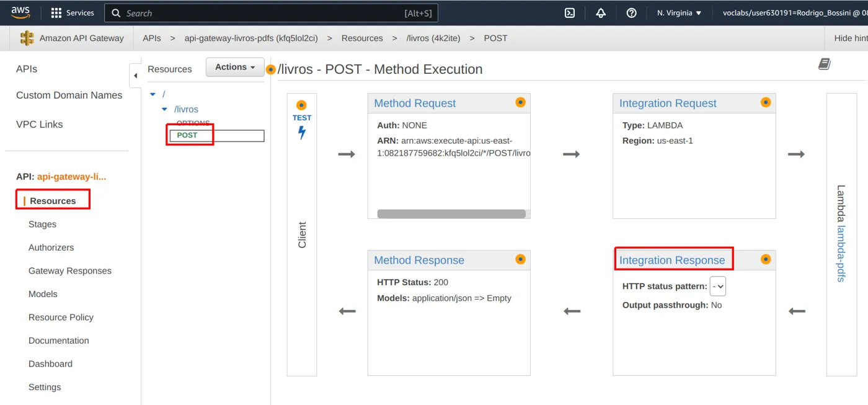Click the Integration Request hint dot

pos(766,102)
